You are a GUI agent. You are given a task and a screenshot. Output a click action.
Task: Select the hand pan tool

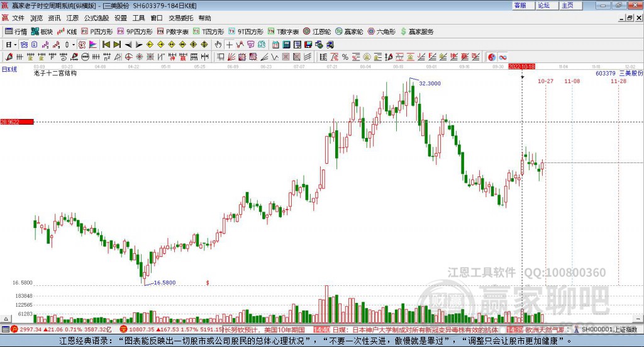pos(218,45)
